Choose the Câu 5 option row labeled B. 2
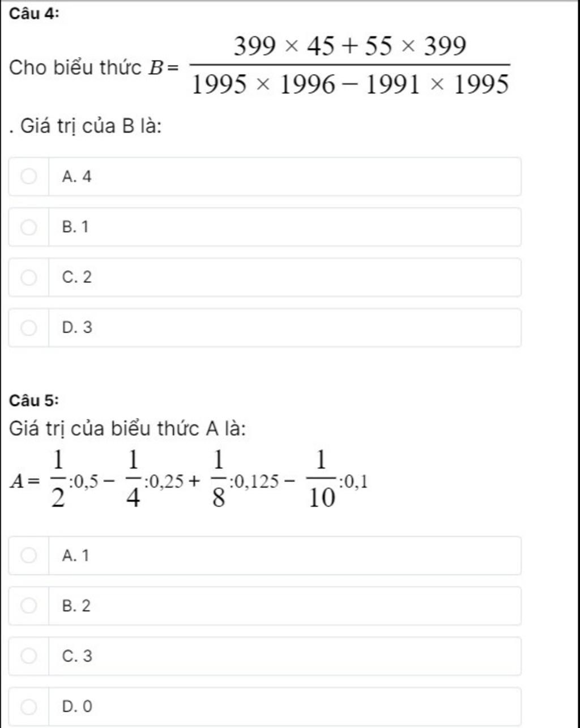 [x=265, y=606]
